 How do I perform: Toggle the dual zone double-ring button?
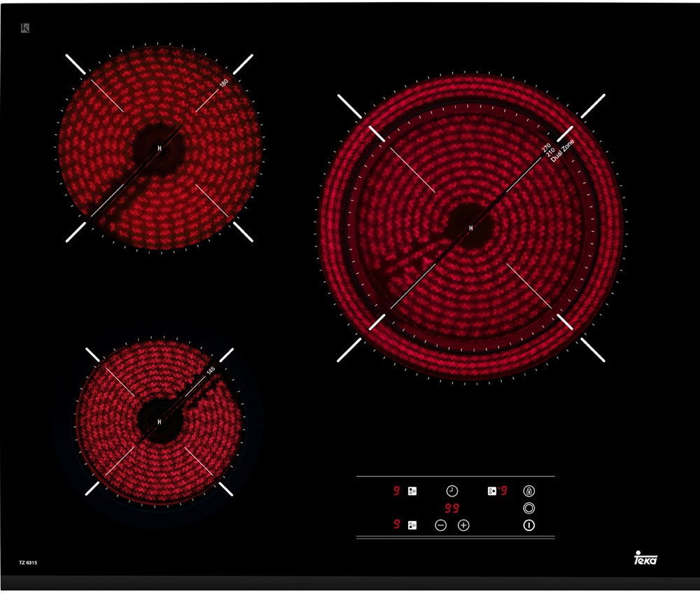coord(529,508)
